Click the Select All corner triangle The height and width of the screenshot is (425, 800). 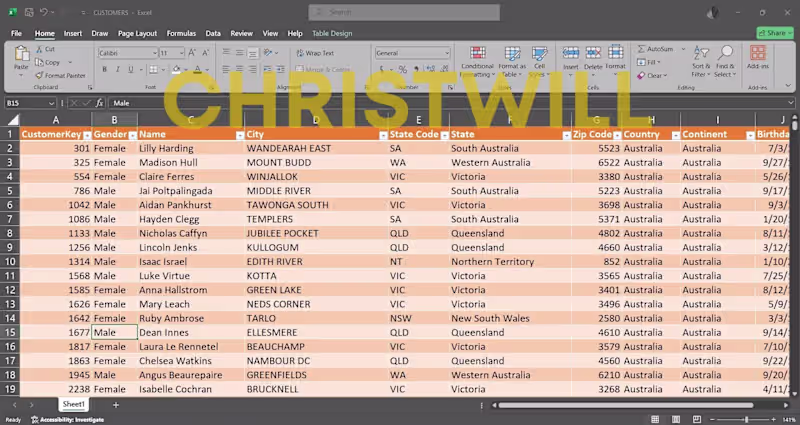coord(11,120)
